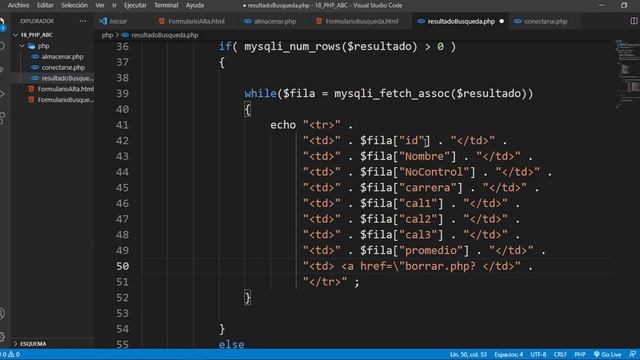Expand the ESQUEMA section
Screen dimensions: 640x360
coord(33,344)
